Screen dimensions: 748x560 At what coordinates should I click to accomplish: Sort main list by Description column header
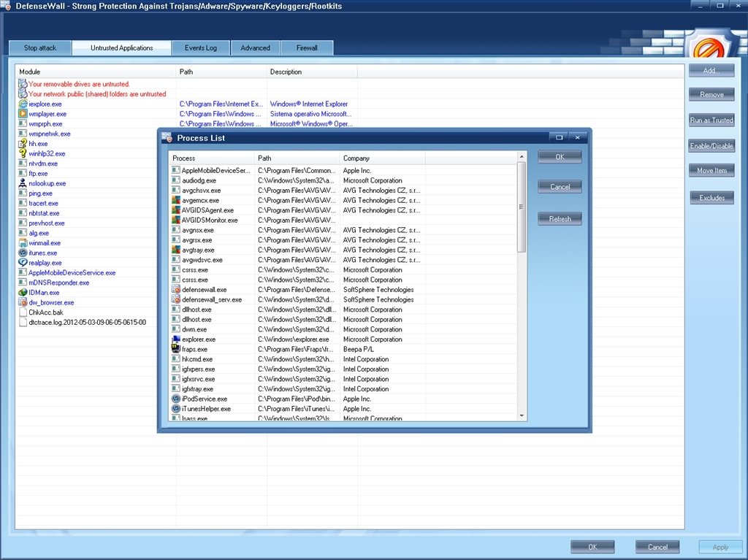312,72
